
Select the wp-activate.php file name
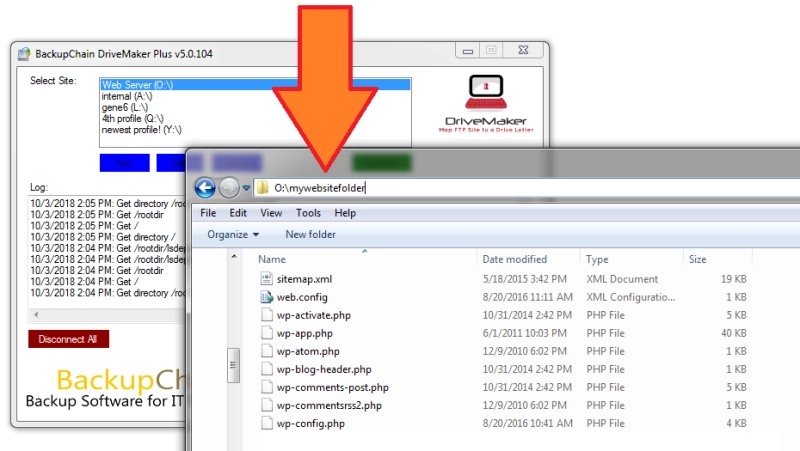tap(314, 315)
